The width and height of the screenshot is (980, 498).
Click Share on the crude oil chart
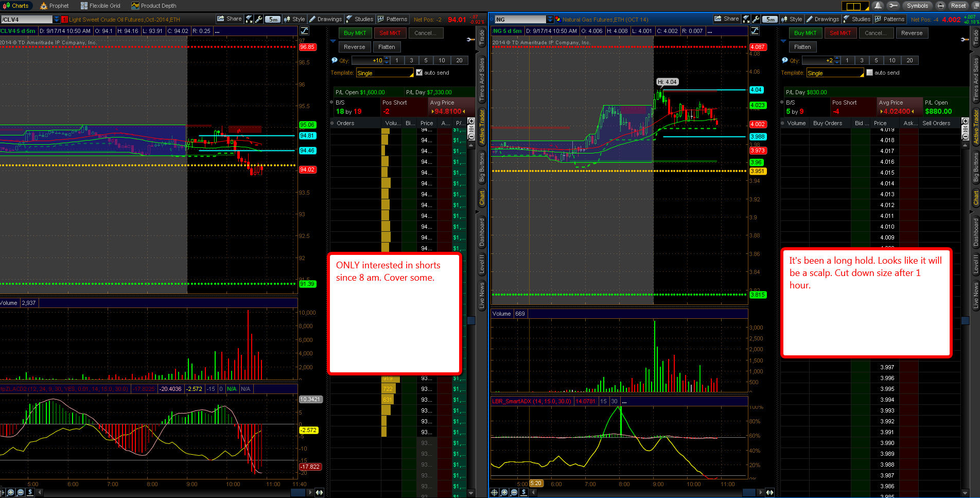tap(230, 19)
